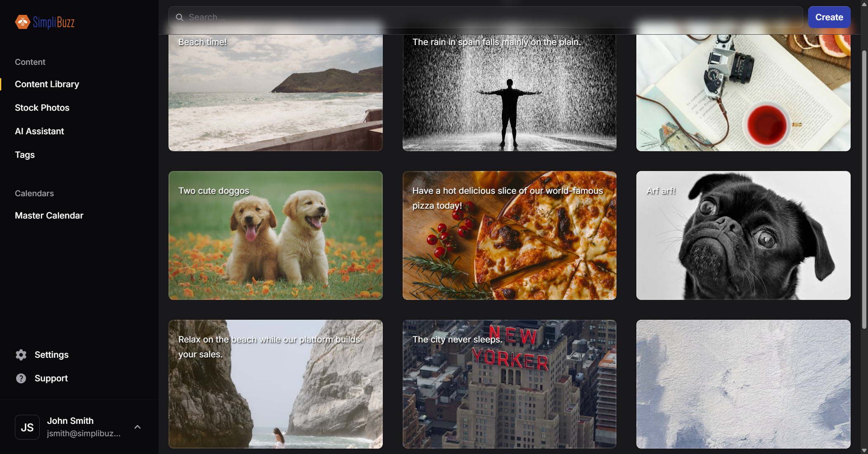The height and width of the screenshot is (454, 868).
Task: Click the Support question mark icon
Action: click(21, 378)
